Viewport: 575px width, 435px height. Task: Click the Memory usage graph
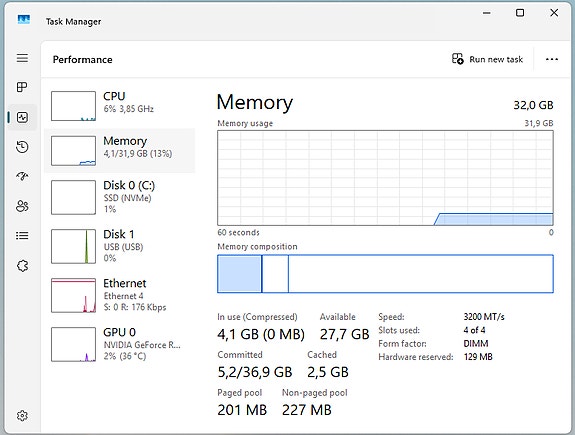click(385, 178)
